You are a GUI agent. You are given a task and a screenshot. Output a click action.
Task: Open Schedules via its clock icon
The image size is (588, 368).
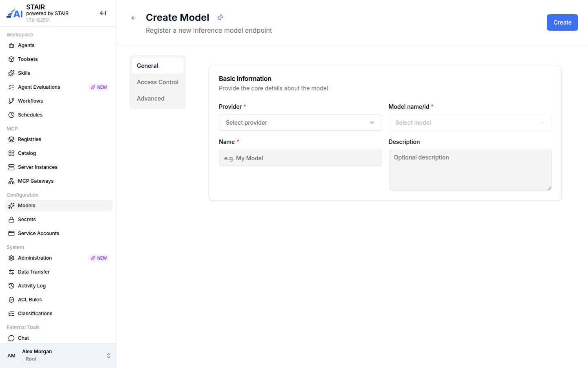(11, 115)
